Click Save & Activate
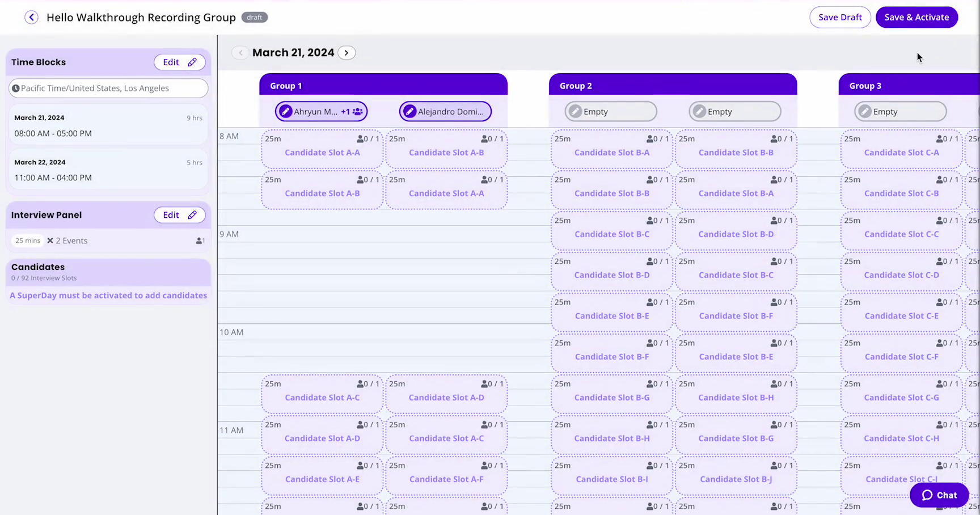980x515 pixels. [916, 17]
